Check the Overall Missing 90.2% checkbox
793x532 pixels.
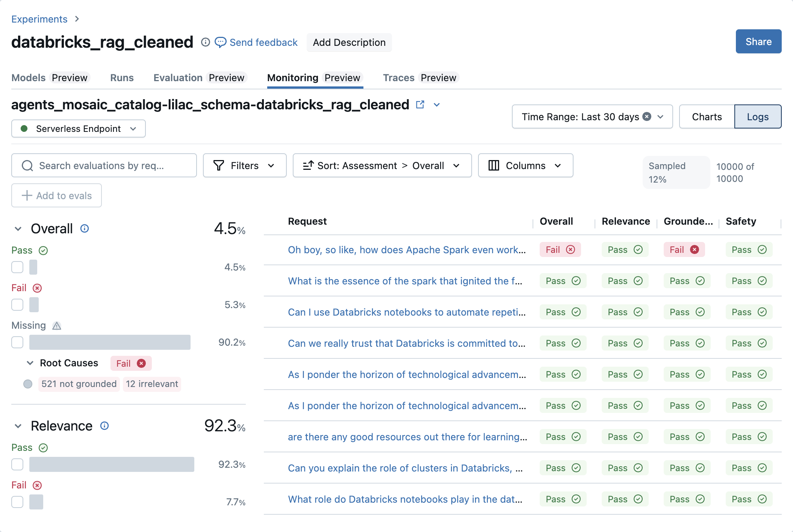[17, 342]
